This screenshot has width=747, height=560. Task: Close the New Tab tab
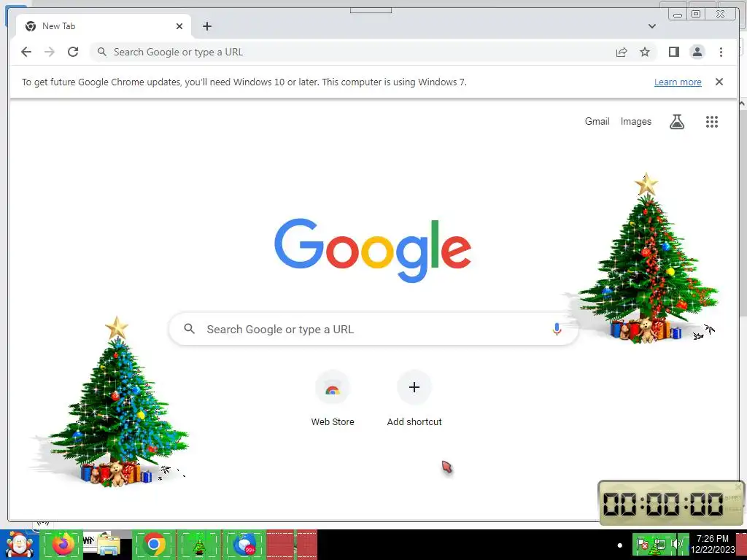(x=179, y=26)
